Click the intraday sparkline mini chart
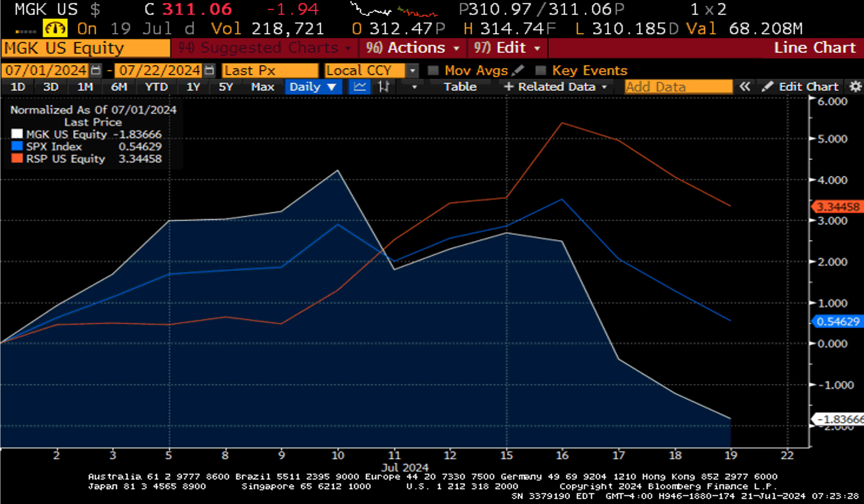The width and height of the screenshot is (864, 504). [394, 9]
